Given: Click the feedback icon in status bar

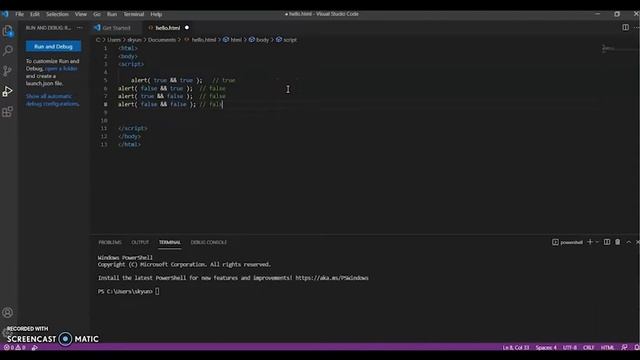Looking at the screenshot, I should tap(624, 347).
